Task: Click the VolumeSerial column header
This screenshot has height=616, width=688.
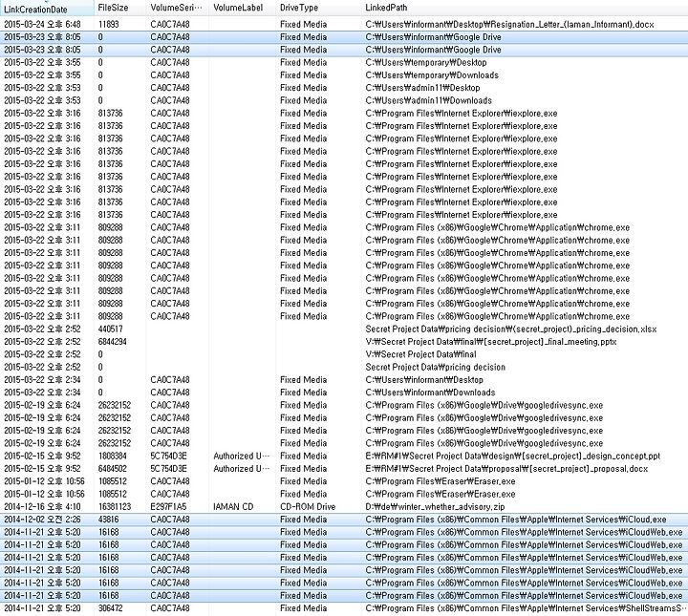Action: 176,8
